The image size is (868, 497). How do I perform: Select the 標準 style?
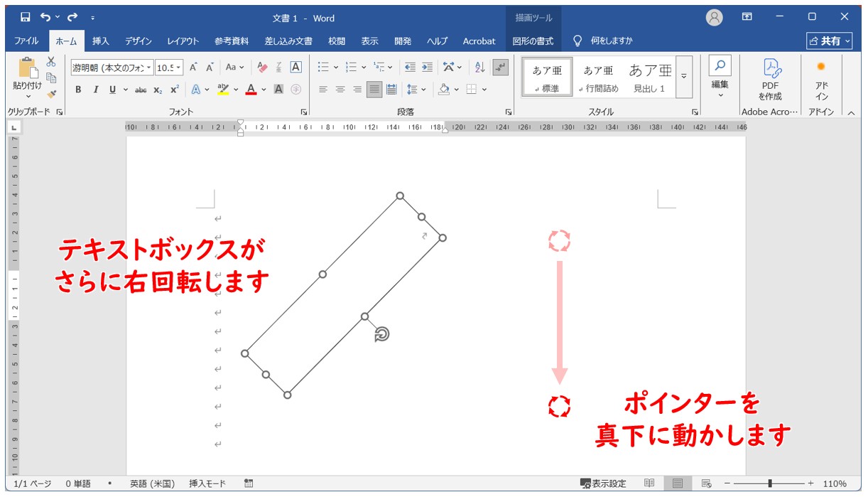[547, 77]
